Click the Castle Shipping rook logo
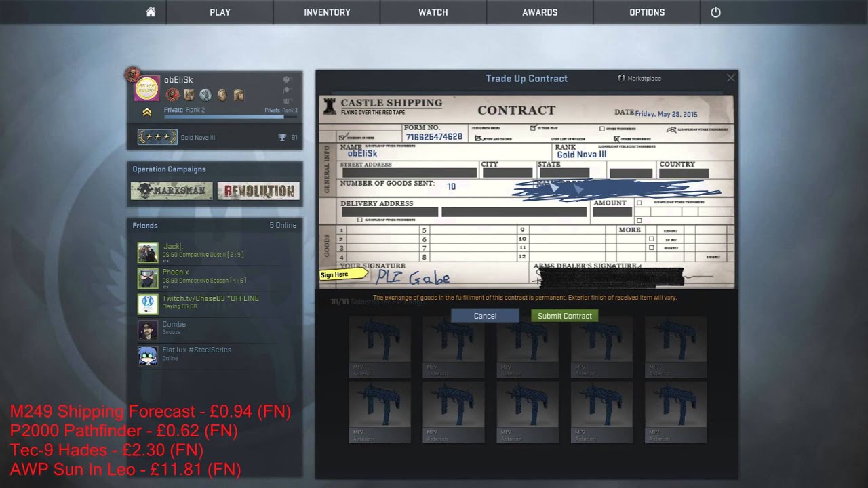Screen dimensions: 868x488 point(330,105)
